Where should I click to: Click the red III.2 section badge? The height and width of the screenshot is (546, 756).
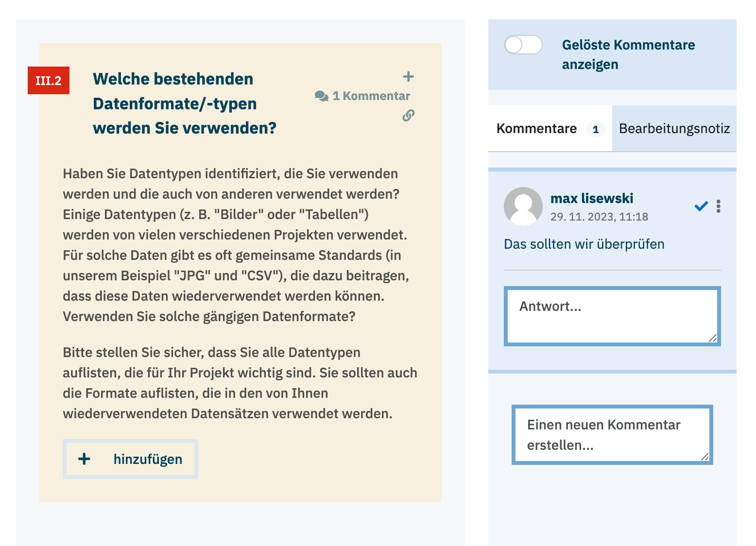tap(49, 81)
